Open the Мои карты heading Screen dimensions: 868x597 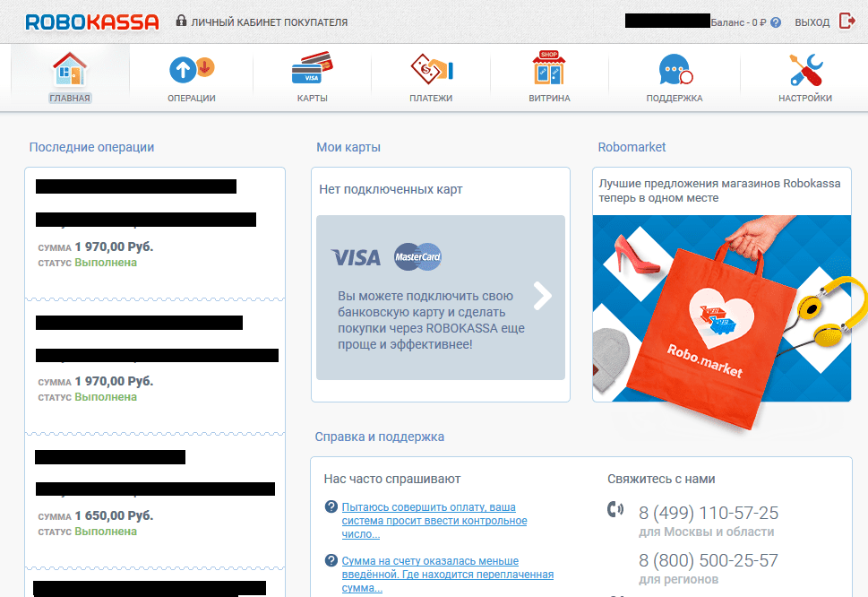tap(348, 147)
